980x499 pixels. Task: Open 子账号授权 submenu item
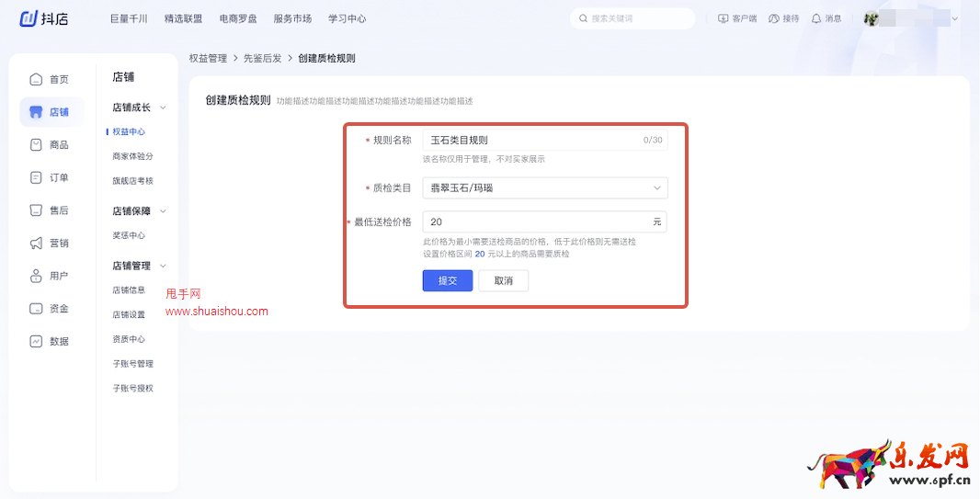[132, 388]
